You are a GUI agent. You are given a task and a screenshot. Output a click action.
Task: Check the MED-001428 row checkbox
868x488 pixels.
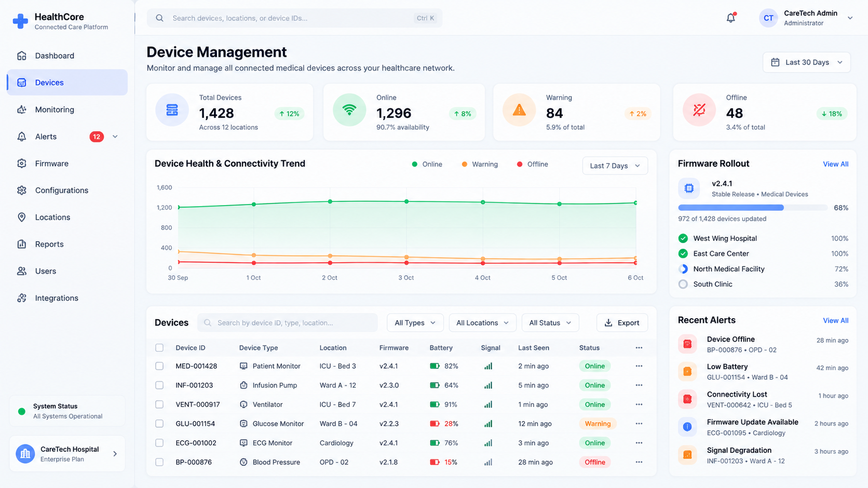[159, 366]
